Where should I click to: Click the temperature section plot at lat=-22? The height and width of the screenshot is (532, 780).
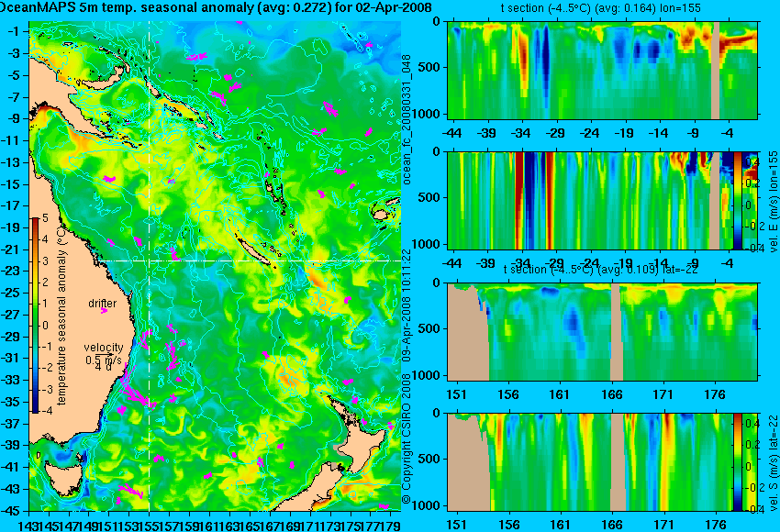tap(602, 332)
